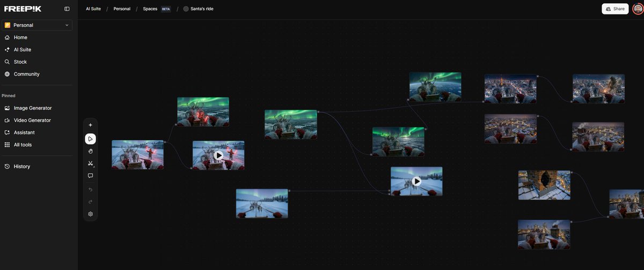This screenshot has width=644, height=270.
Task: Click the Share button
Action: pyautogui.click(x=615, y=9)
